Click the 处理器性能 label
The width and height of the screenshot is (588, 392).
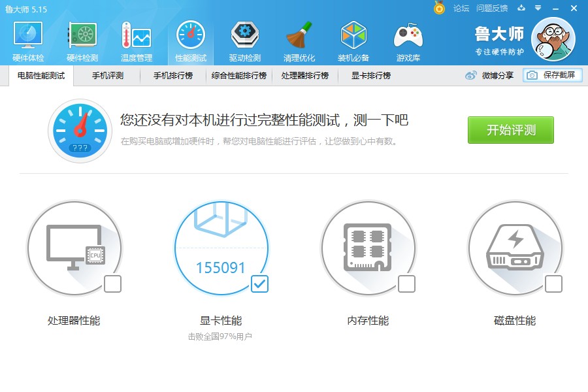point(74,321)
